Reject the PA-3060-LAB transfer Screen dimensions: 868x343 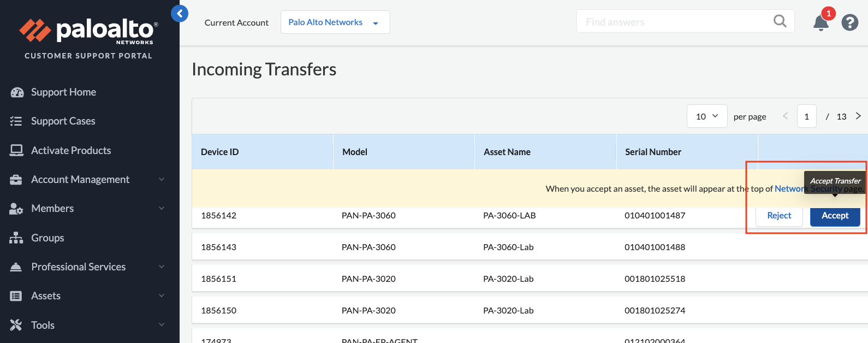pos(779,216)
